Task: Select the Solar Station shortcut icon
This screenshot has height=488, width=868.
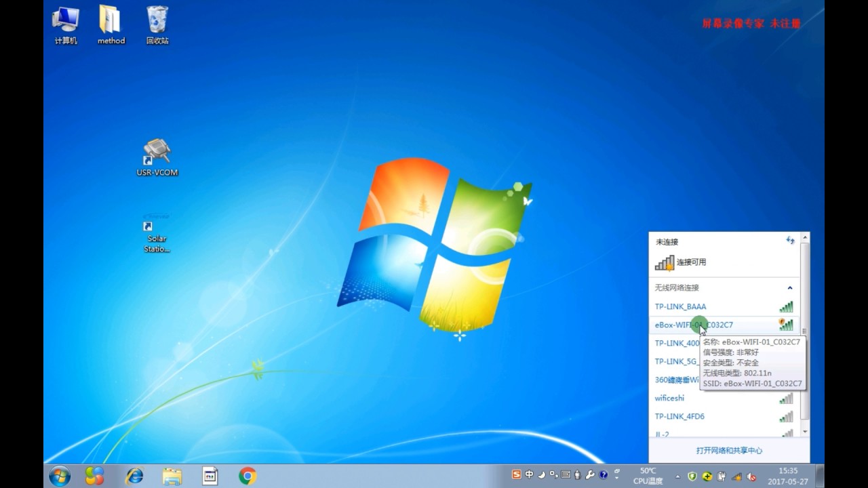Action: tap(157, 234)
